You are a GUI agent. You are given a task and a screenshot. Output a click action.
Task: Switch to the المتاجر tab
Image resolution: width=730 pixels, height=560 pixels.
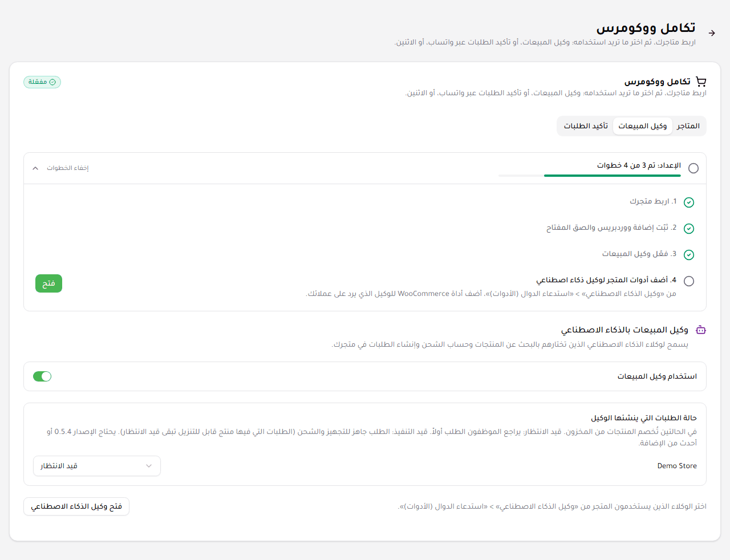(x=688, y=126)
